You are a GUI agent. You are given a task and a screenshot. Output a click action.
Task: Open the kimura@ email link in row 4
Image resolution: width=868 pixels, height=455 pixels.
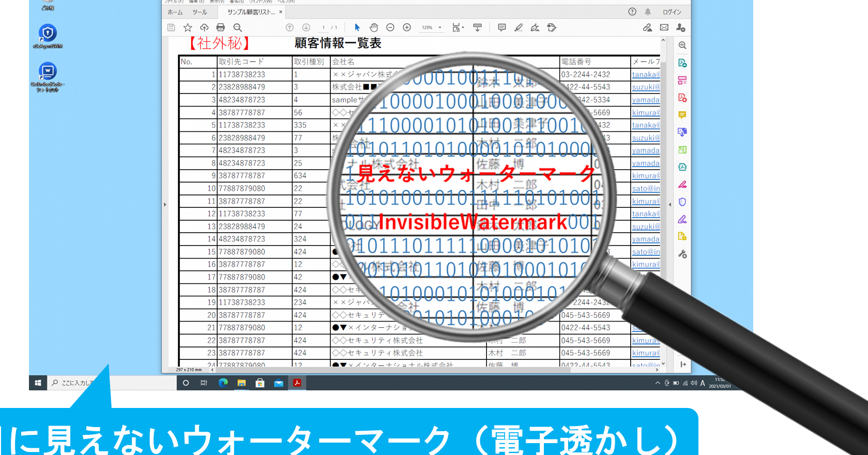coord(646,112)
